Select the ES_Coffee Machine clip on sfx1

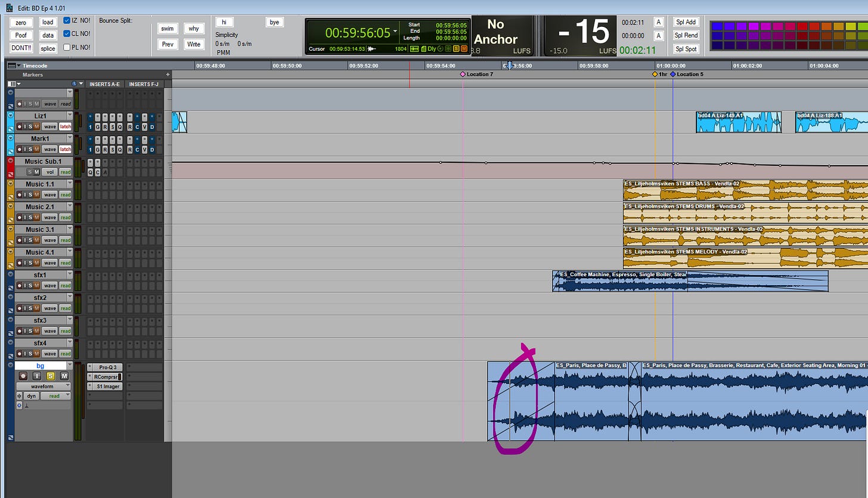tap(690, 281)
